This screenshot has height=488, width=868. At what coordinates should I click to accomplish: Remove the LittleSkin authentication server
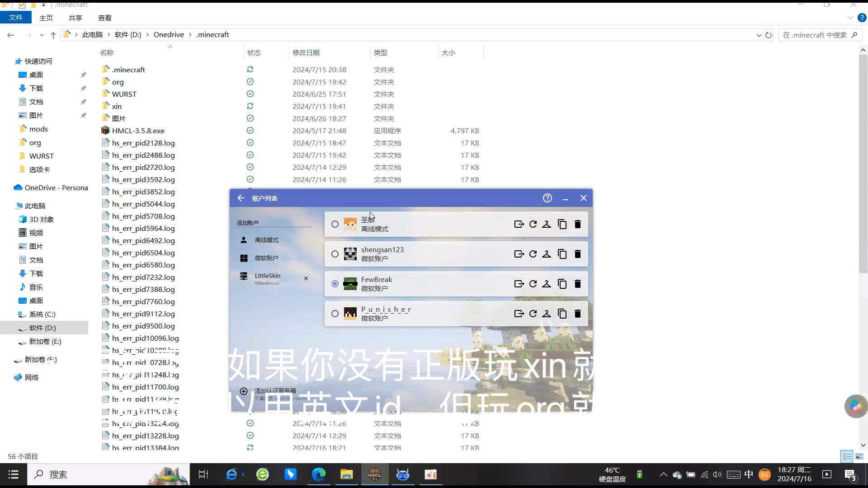[x=306, y=278]
